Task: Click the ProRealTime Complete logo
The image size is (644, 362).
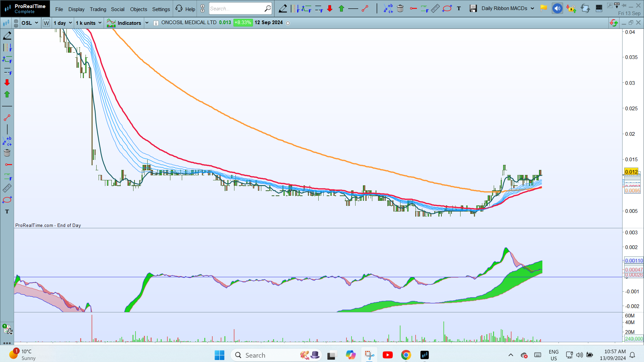Action: pos(25,9)
